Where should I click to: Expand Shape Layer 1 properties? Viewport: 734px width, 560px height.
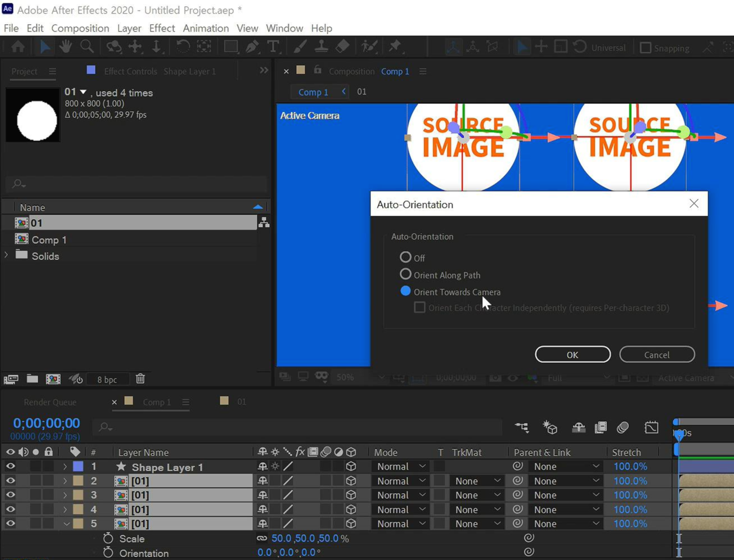65,466
